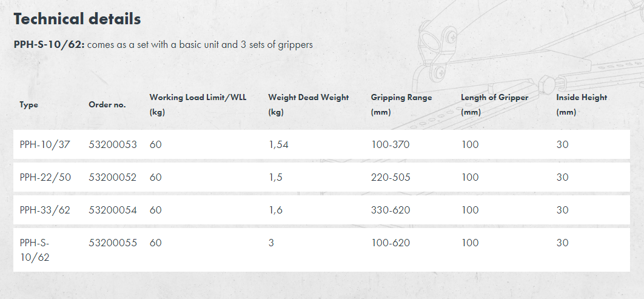644x299 pixels.
Task: Click the 100-620 gripping range value
Action: tap(391, 243)
